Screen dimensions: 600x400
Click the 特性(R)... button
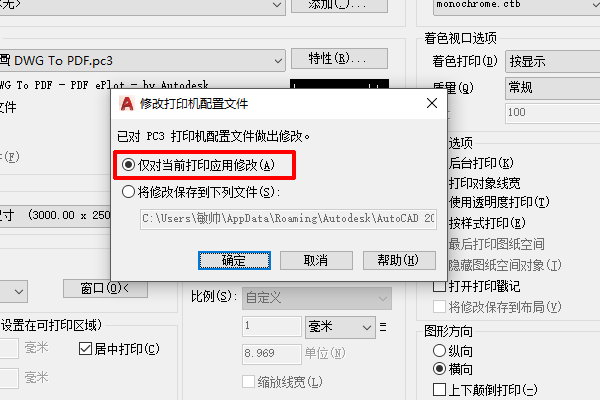tap(339, 58)
